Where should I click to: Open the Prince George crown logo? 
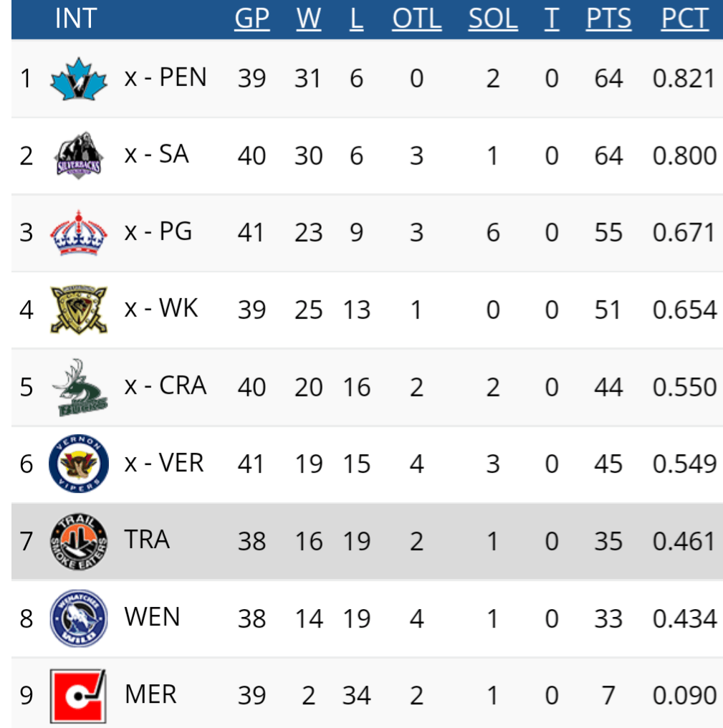[79, 233]
